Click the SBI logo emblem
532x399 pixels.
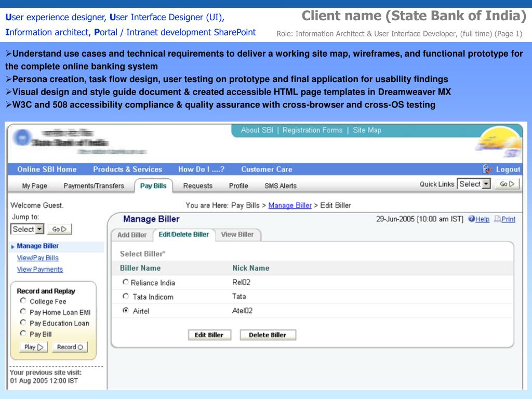22,138
